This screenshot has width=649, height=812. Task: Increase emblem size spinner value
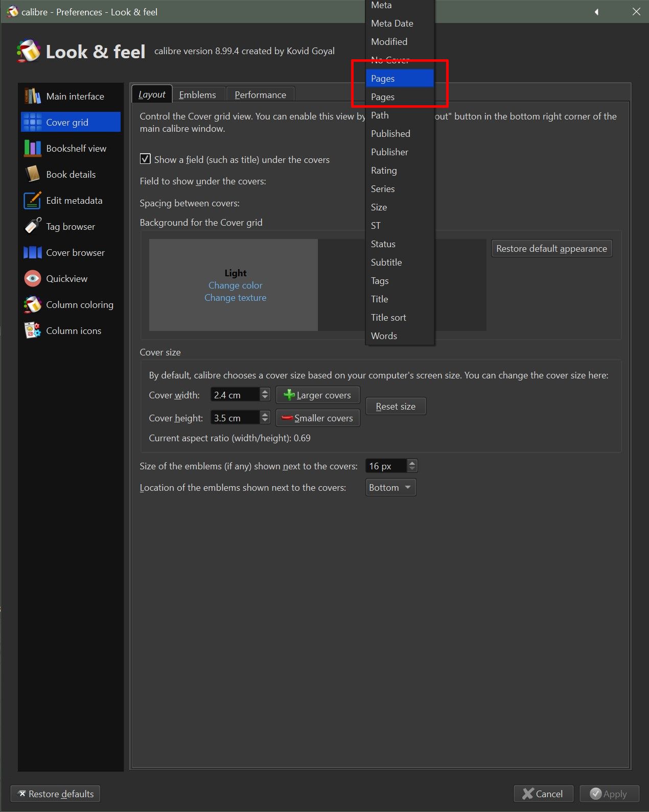pos(412,463)
